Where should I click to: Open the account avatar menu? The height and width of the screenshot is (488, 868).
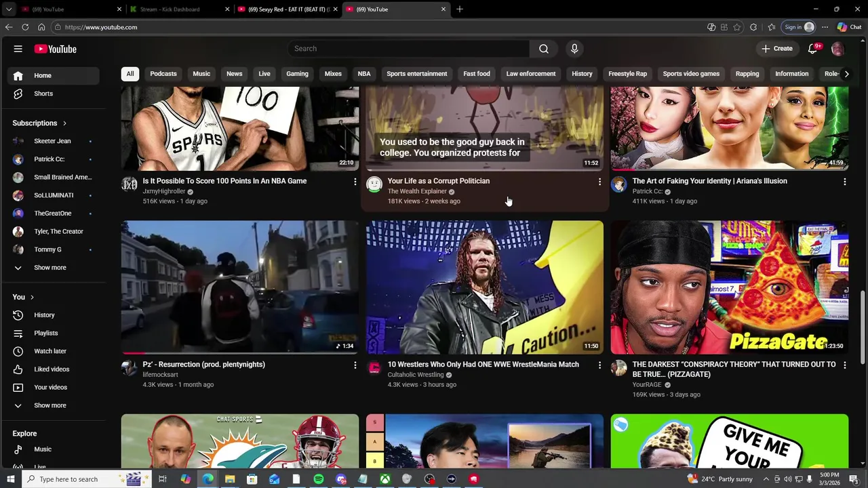coord(837,49)
